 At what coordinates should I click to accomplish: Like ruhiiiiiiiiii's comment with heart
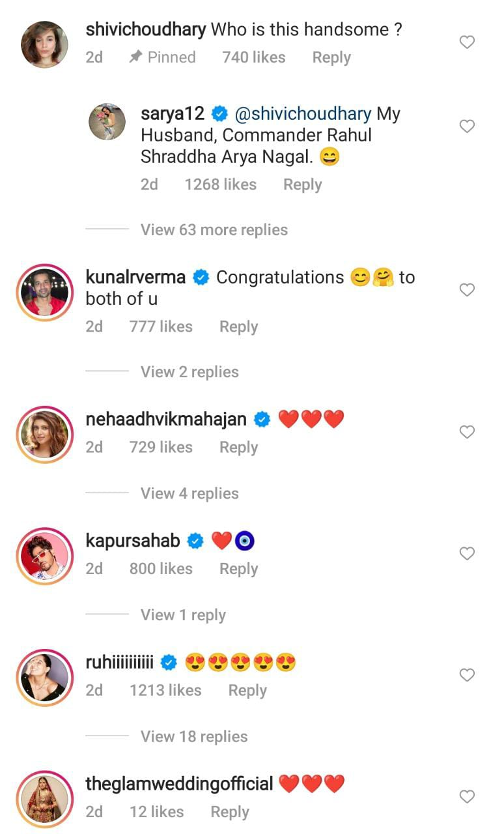467,675
